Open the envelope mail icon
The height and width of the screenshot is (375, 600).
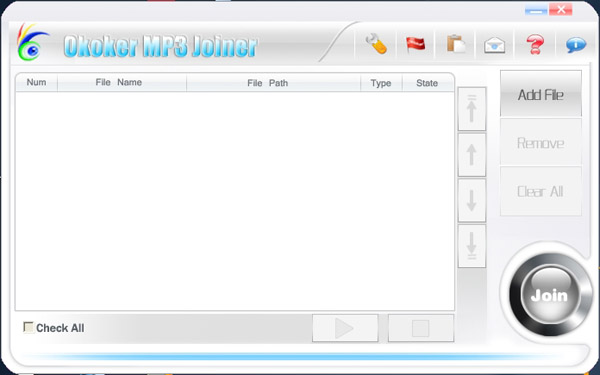tap(494, 45)
